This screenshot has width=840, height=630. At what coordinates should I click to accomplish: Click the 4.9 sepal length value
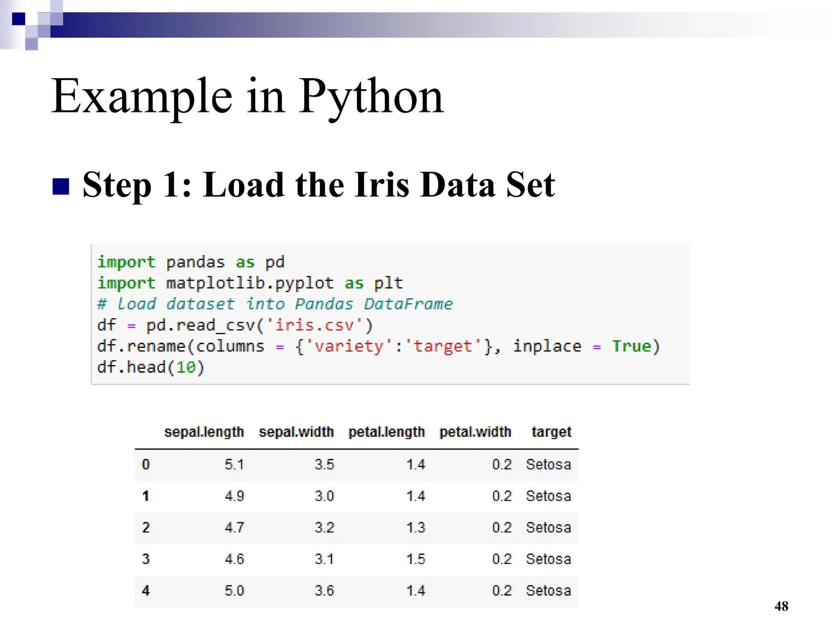click(234, 496)
